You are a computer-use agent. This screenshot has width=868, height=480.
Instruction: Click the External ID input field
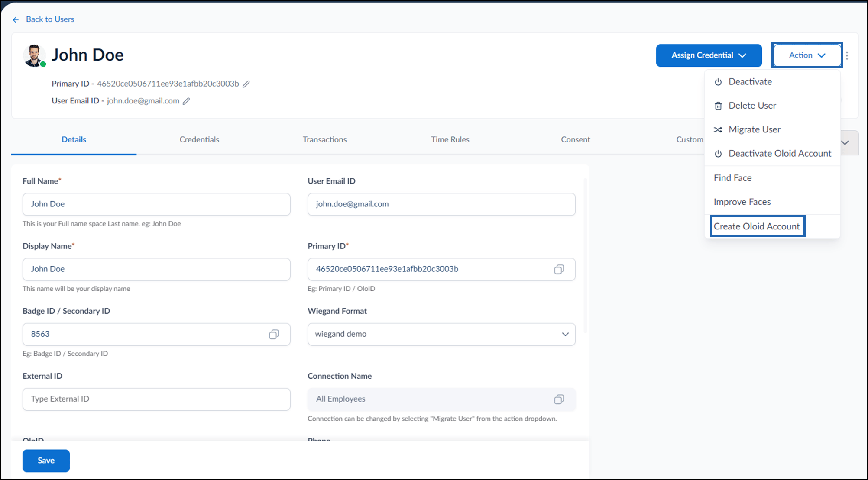(156, 399)
